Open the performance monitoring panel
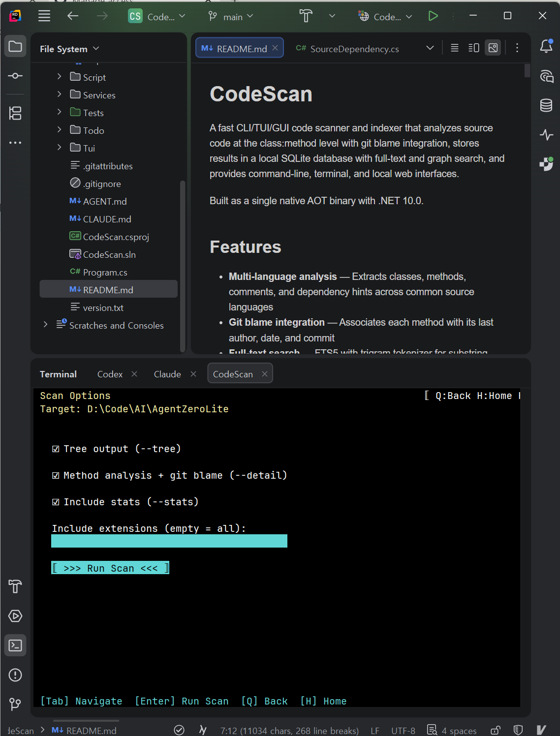560x736 pixels. 546,134
